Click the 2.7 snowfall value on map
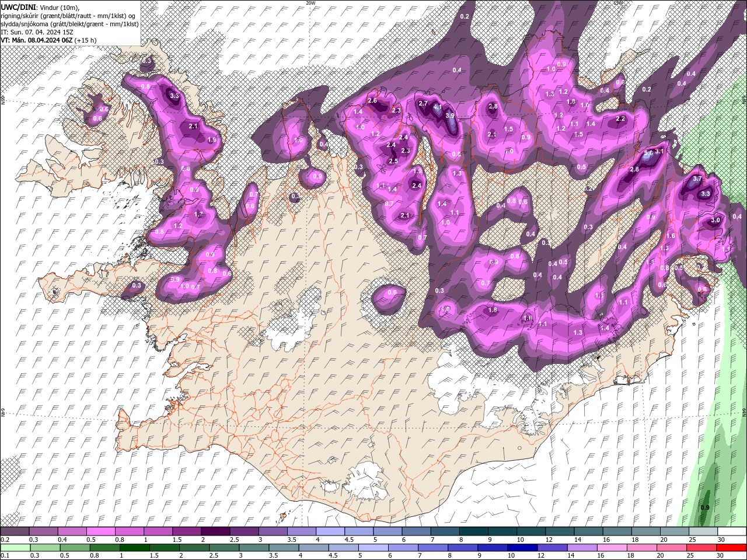 [x=424, y=103]
